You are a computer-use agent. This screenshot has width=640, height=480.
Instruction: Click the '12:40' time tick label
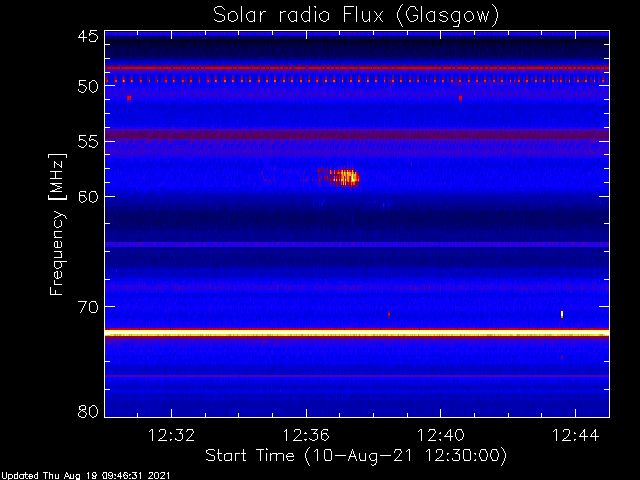[x=441, y=435]
